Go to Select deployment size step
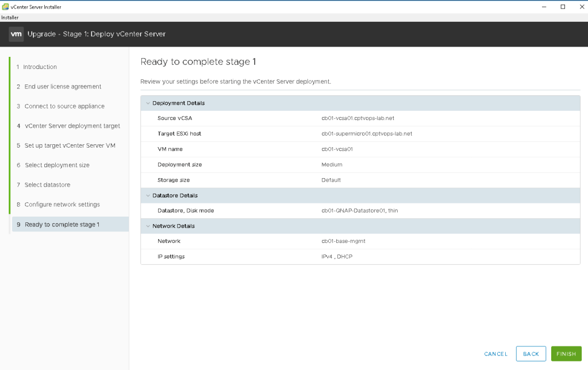 pyautogui.click(x=57, y=165)
